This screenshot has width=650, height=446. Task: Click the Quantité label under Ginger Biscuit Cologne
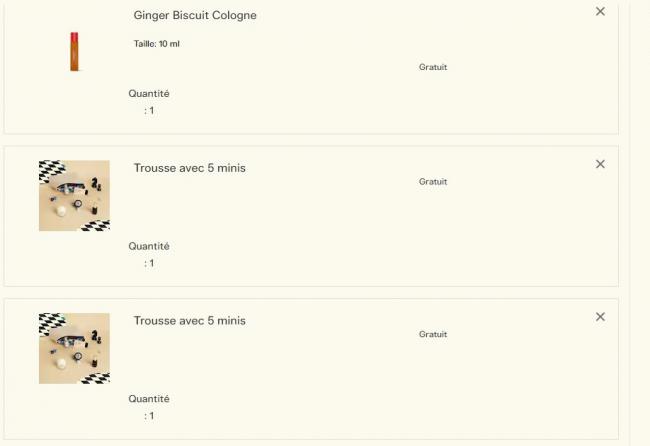pos(149,94)
